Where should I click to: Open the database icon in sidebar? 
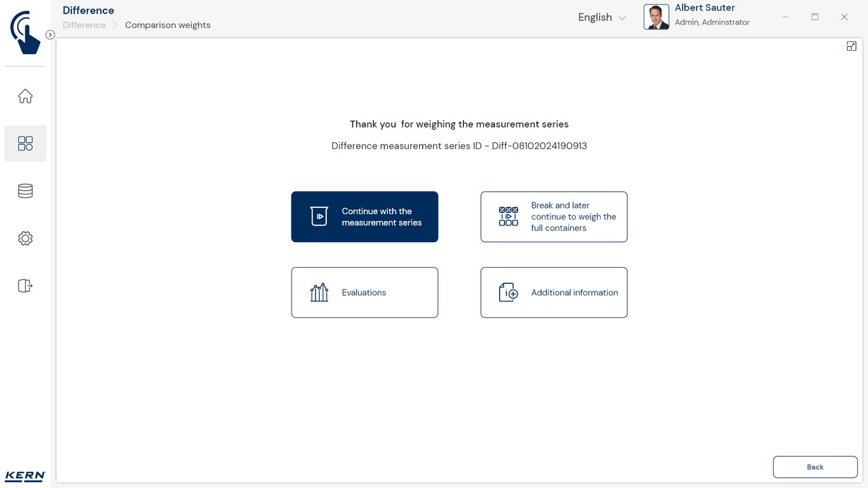(x=25, y=191)
